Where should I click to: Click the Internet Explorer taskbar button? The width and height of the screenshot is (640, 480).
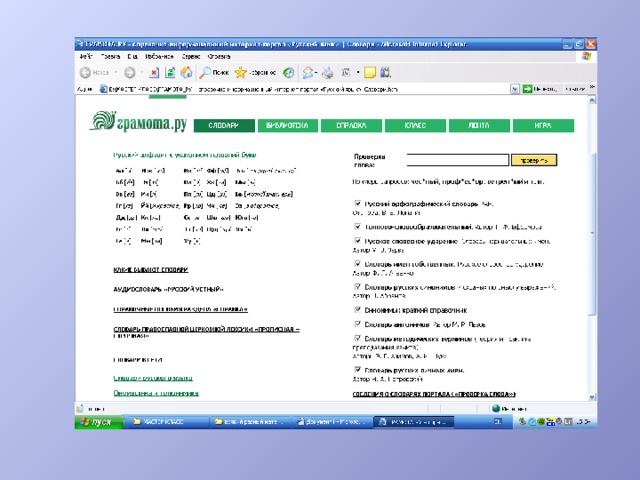click(414, 422)
